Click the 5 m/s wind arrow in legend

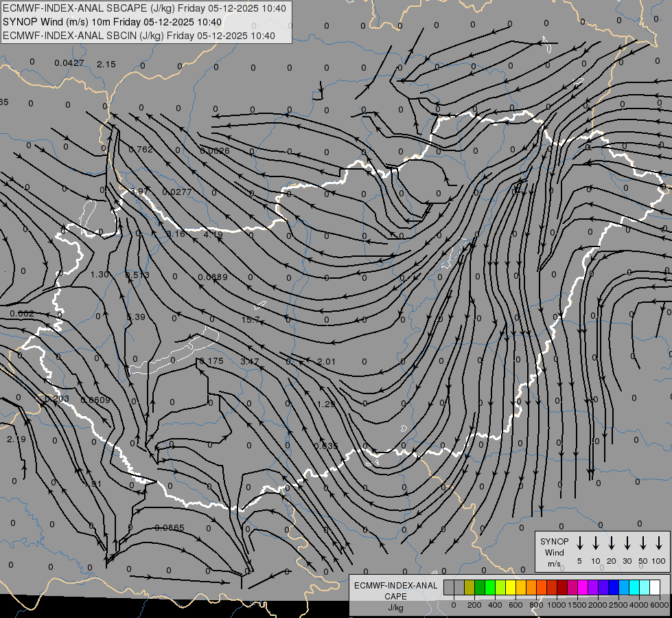click(x=579, y=543)
